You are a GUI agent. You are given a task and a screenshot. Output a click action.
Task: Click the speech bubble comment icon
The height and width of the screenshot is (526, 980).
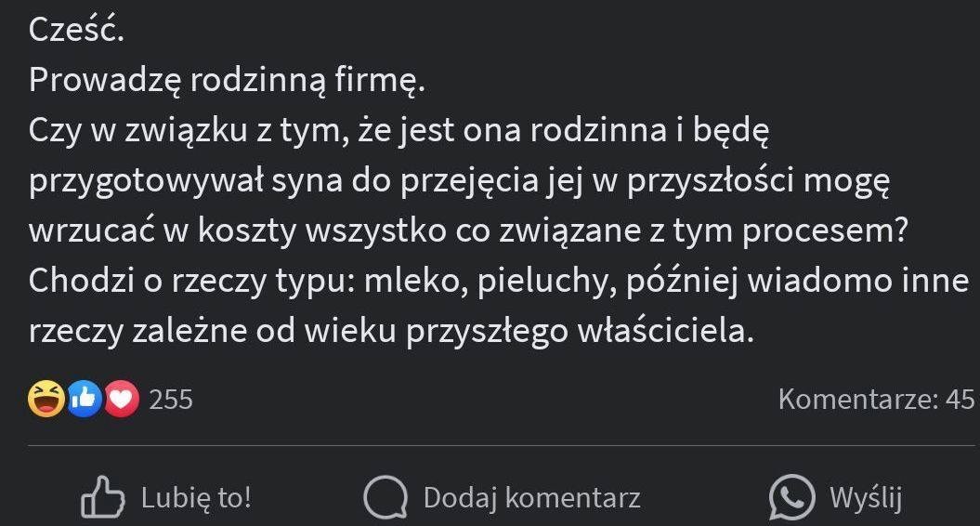(x=385, y=498)
